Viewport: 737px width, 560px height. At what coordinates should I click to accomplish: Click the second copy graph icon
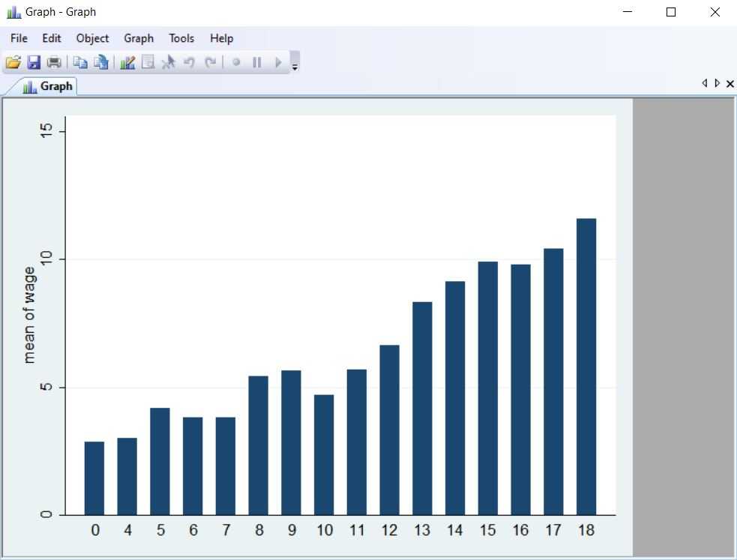tap(100, 62)
